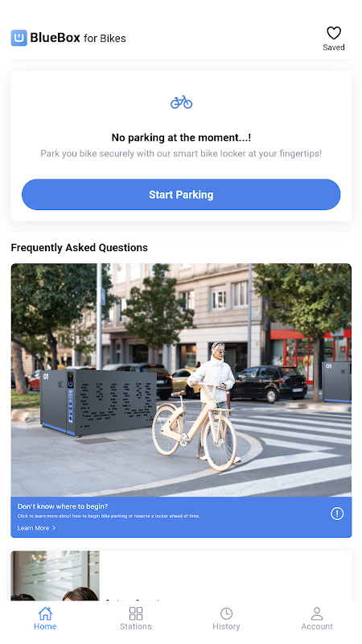Viewport: 362px width, 644px height.
Task: Open History via the clock icon
Action: pyautogui.click(x=226, y=613)
